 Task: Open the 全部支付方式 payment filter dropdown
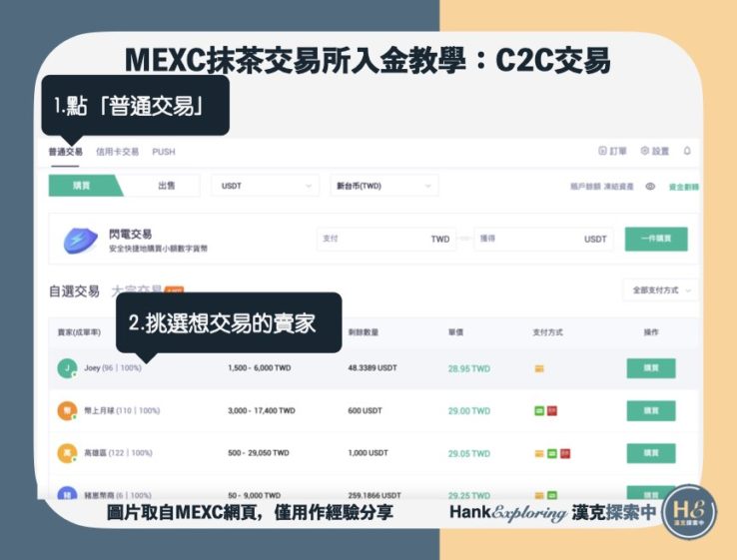pyautogui.click(x=660, y=289)
